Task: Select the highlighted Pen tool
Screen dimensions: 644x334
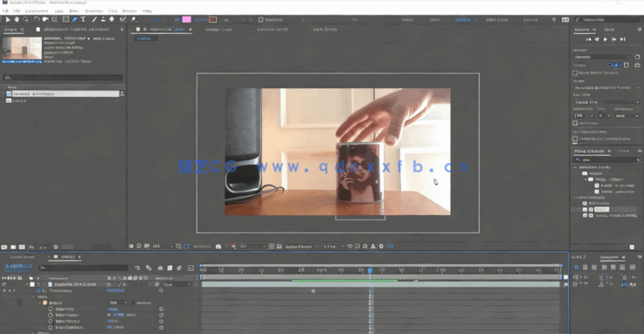Action: (x=74, y=19)
